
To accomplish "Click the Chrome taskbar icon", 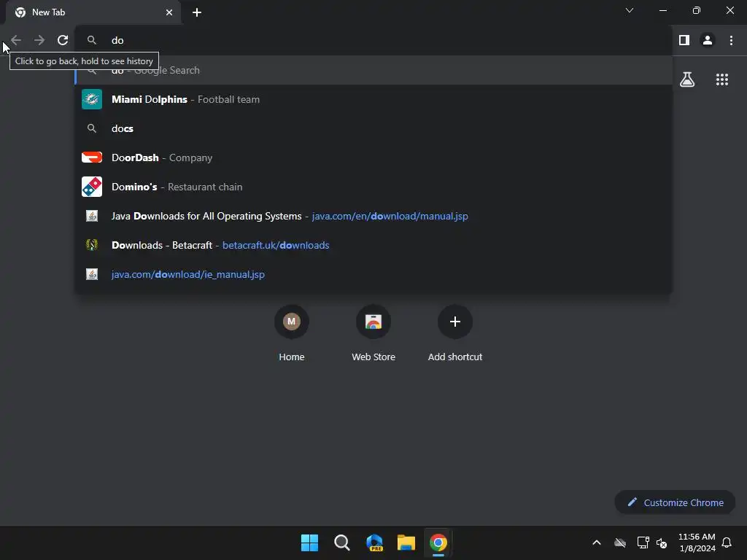I will pyautogui.click(x=438, y=542).
